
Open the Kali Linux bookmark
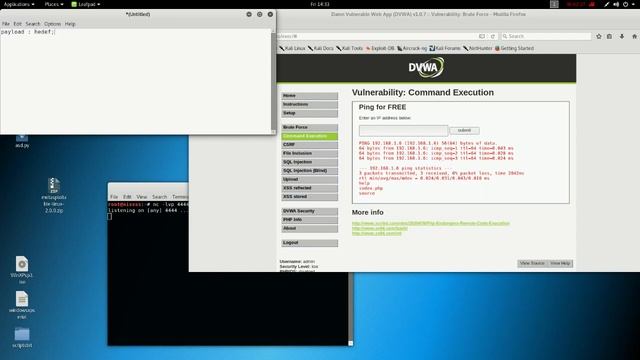(x=292, y=48)
